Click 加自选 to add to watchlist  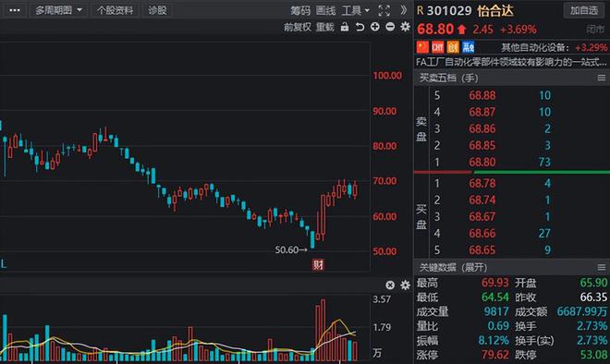click(x=584, y=10)
